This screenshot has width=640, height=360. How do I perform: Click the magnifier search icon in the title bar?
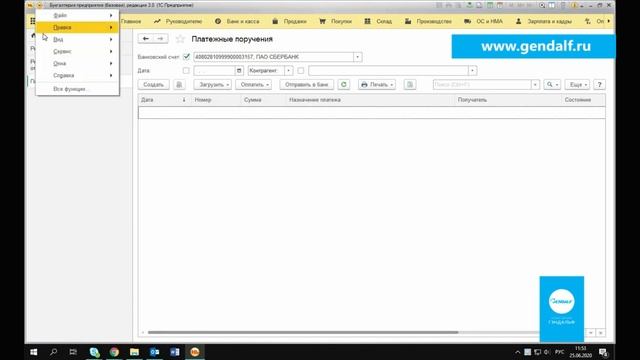[542, 5]
